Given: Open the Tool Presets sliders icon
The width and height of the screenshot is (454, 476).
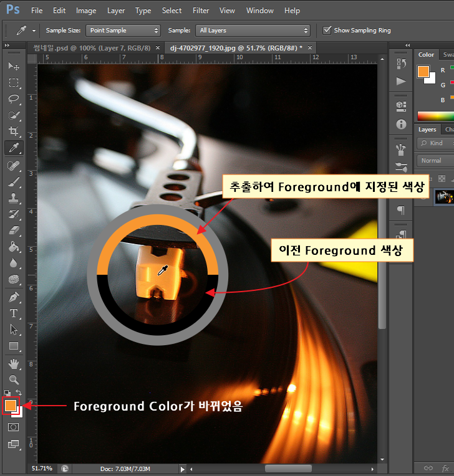Looking at the screenshot, I should [x=401, y=167].
